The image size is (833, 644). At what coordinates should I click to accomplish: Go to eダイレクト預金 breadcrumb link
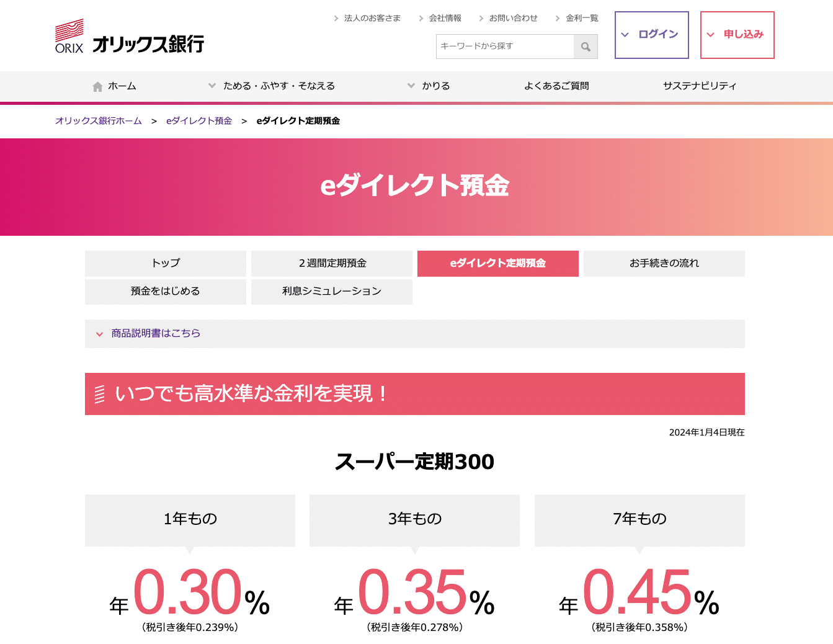(x=199, y=121)
